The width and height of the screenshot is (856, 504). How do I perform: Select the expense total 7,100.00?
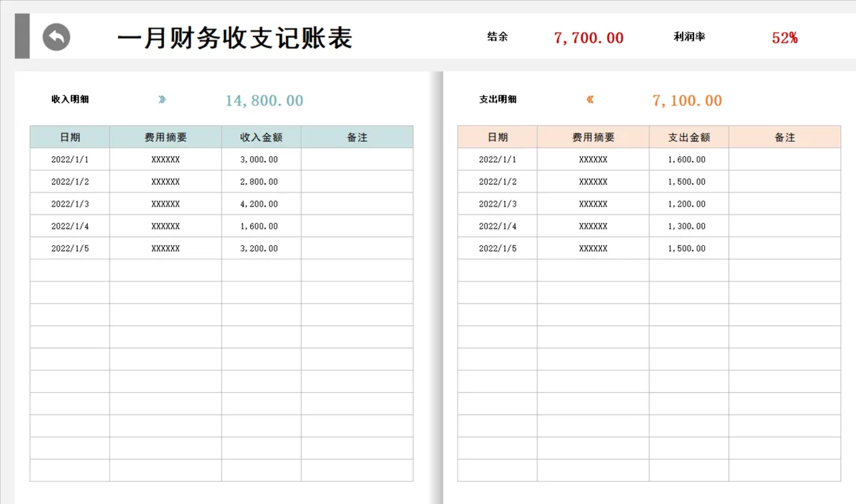click(687, 101)
